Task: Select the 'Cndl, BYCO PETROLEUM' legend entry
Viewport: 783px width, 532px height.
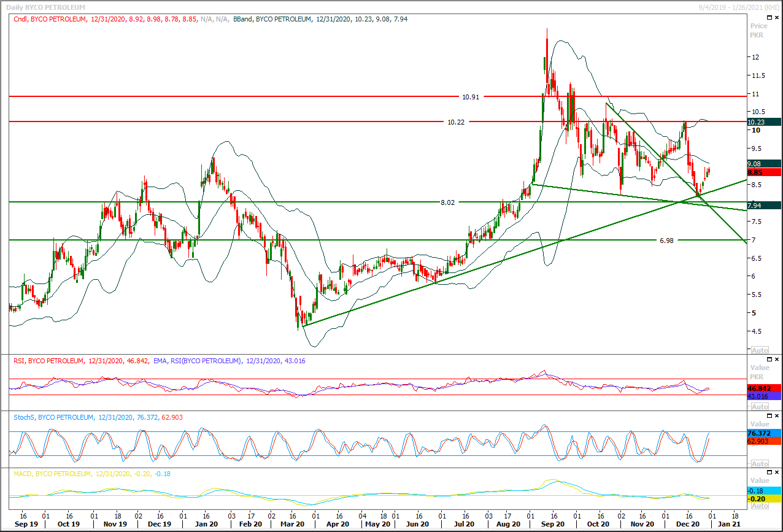Action: (51, 19)
